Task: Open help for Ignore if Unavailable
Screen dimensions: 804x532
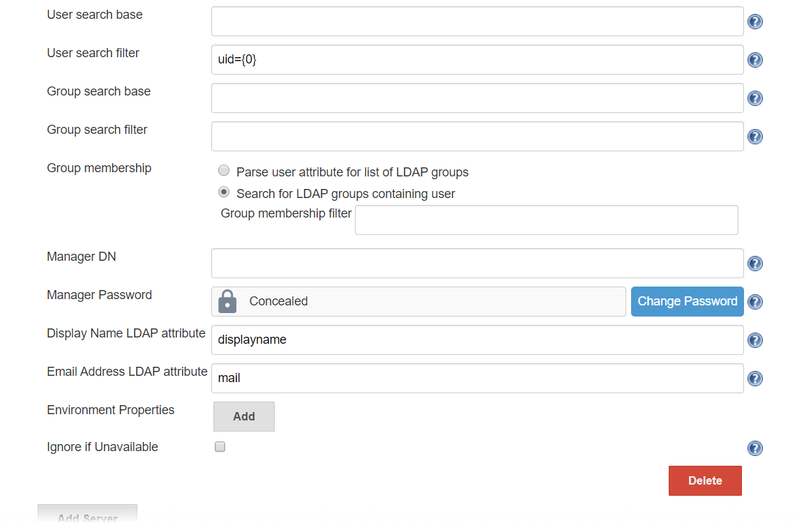Action: pyautogui.click(x=754, y=448)
